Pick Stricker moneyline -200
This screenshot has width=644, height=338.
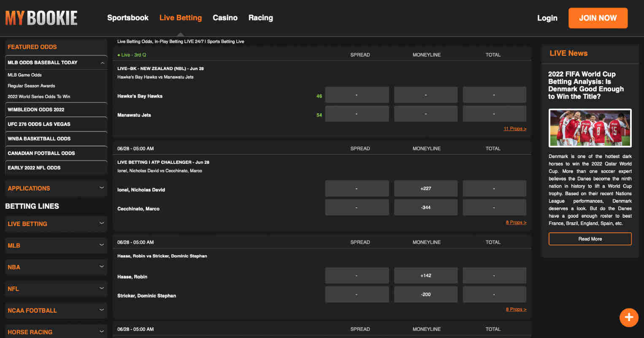(x=426, y=294)
